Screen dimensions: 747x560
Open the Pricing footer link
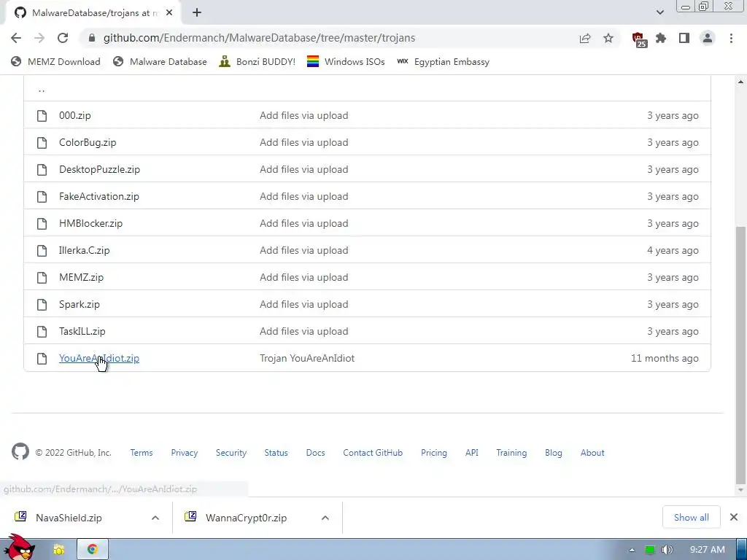tap(434, 453)
